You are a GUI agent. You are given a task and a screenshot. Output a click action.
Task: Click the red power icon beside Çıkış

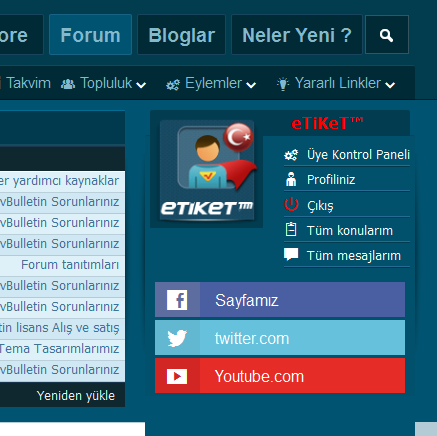tap(291, 205)
